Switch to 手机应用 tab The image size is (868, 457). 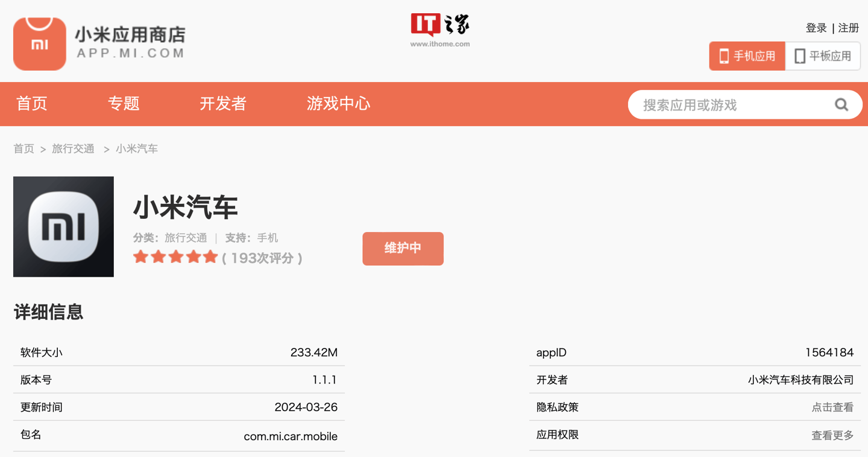[x=747, y=56]
